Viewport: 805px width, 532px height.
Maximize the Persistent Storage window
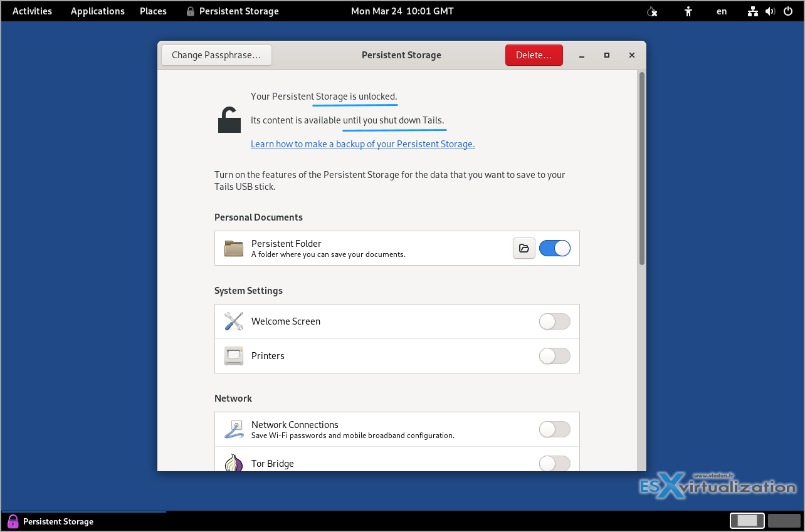[x=607, y=55]
